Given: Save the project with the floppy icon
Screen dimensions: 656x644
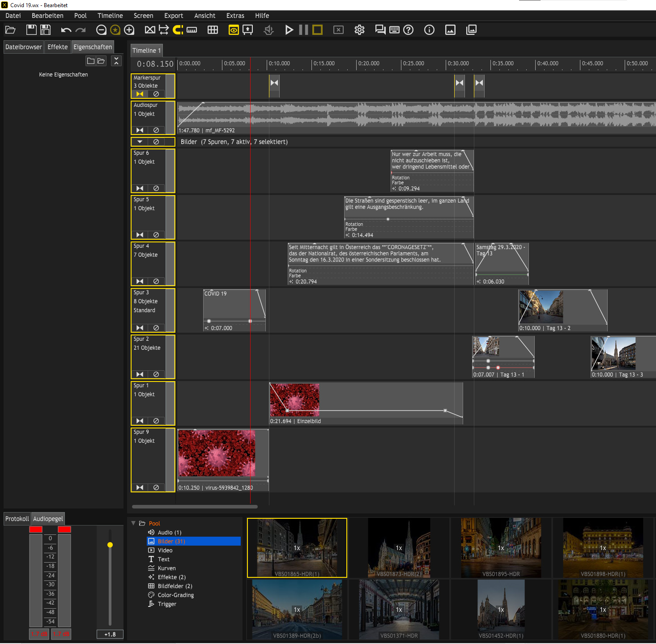Looking at the screenshot, I should point(31,30).
